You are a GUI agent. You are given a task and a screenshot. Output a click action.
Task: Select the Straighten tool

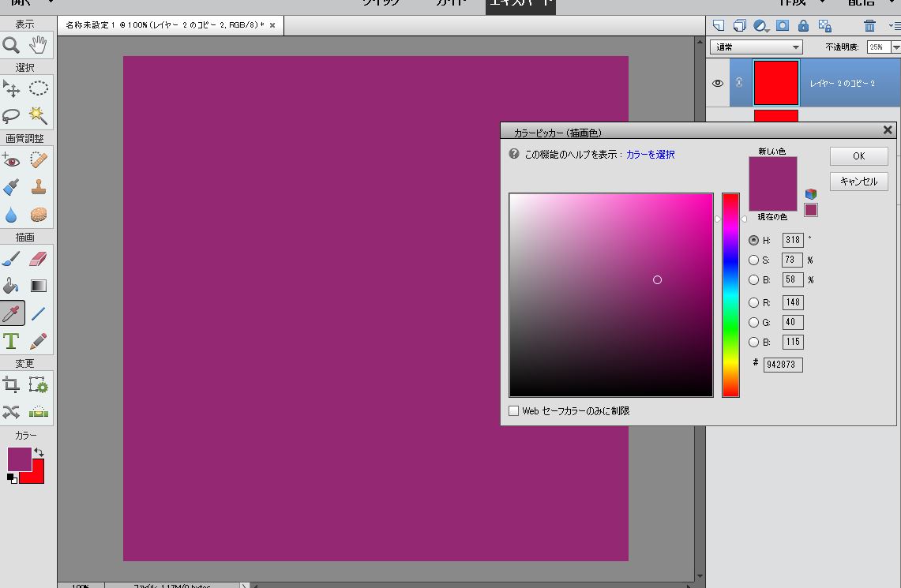(38, 411)
